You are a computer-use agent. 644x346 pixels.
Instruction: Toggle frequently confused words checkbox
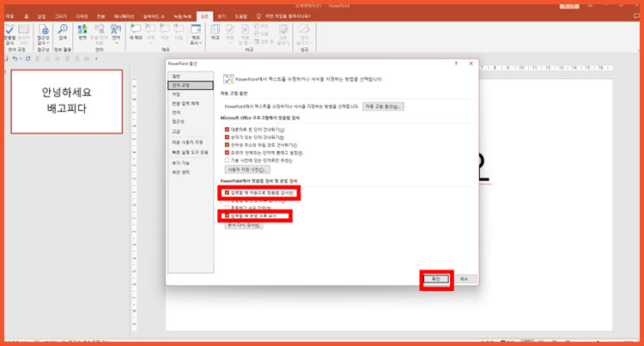[x=227, y=208]
